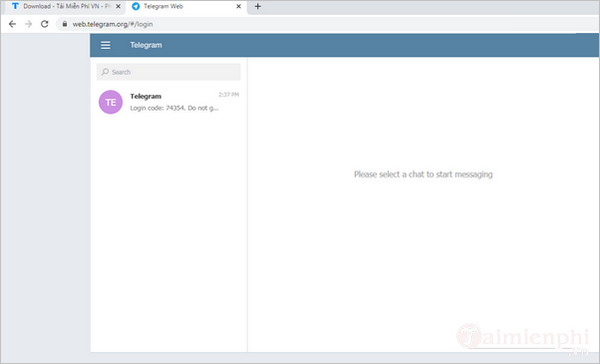Click the web.telegram.org address bar
The width and height of the screenshot is (600, 364).
pos(329,24)
